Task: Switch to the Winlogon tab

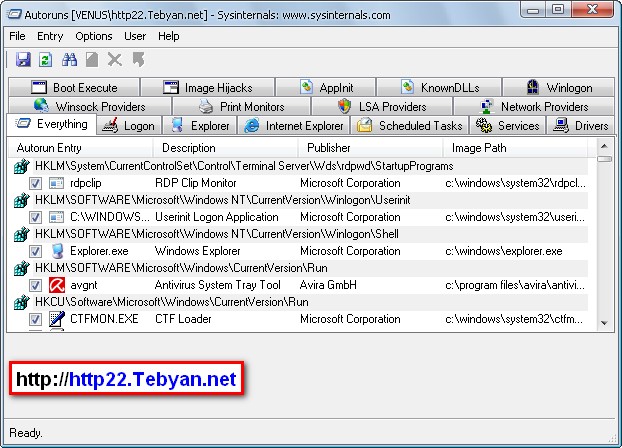Action: [559, 87]
